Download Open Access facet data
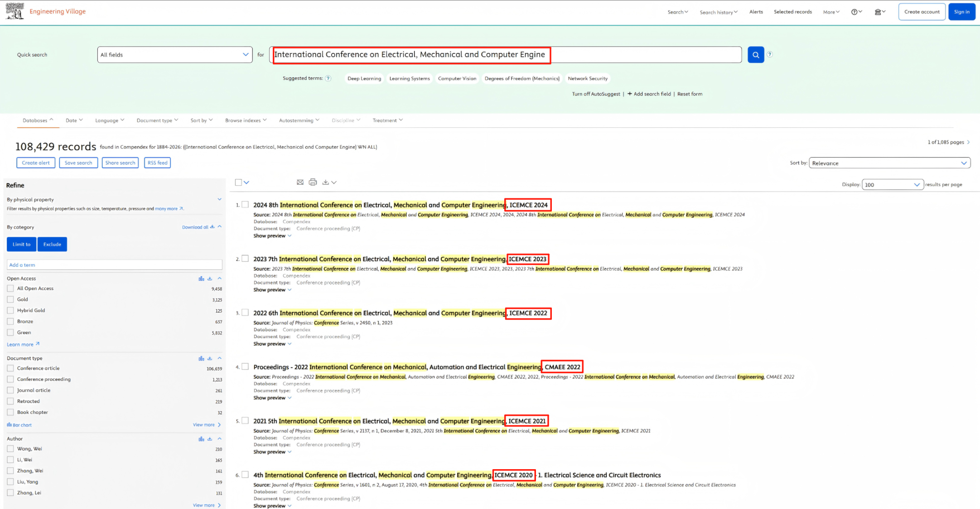 tap(210, 279)
